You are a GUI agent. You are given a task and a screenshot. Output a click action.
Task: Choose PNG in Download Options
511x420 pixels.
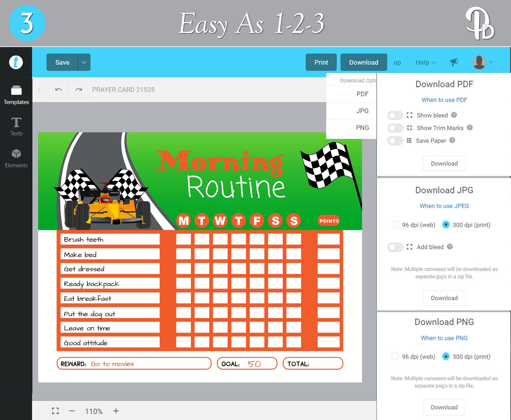tap(362, 128)
